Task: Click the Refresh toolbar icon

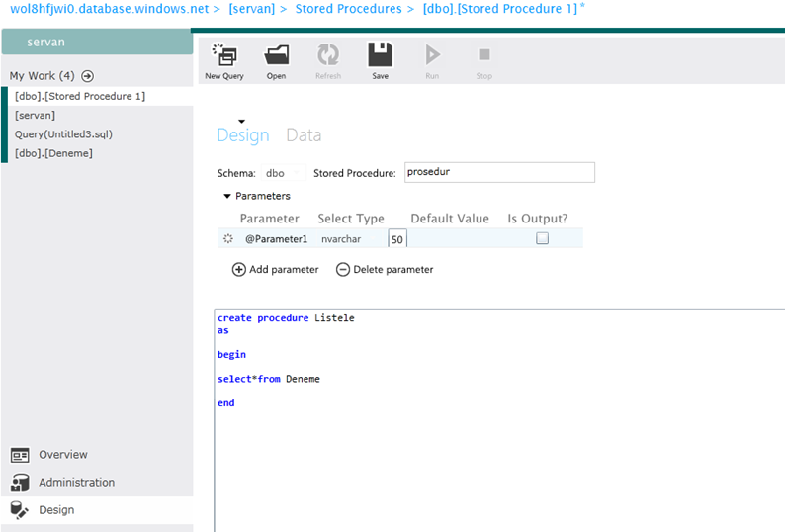Action: 328,55
